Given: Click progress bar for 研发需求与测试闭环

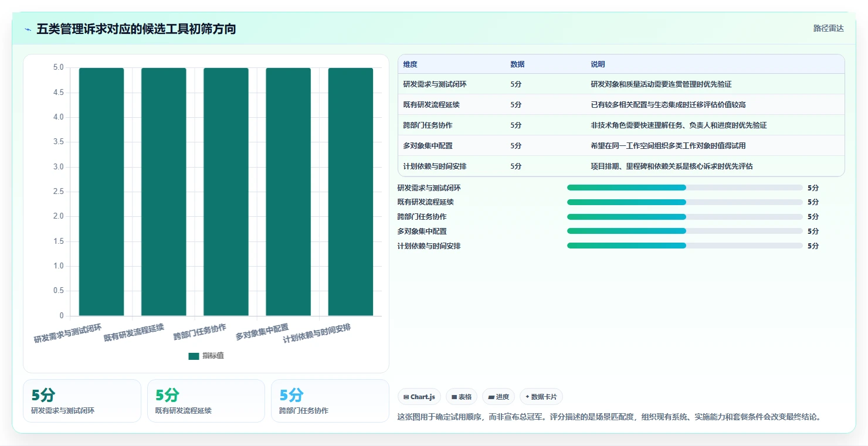Looking at the screenshot, I should pyautogui.click(x=684, y=188).
